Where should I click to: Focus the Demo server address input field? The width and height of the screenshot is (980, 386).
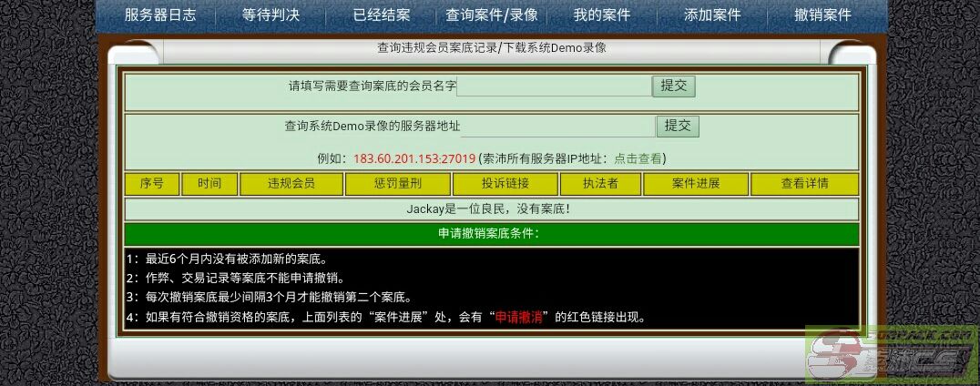click(x=557, y=127)
